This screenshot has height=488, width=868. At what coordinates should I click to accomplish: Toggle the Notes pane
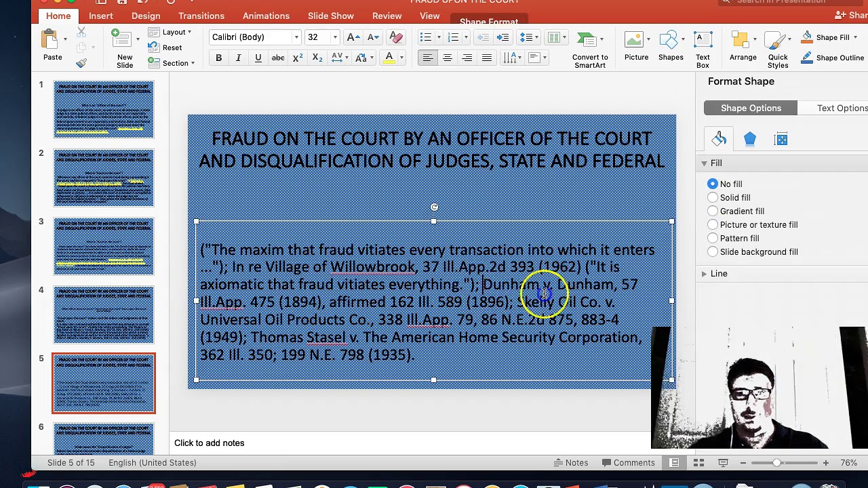pos(571,462)
